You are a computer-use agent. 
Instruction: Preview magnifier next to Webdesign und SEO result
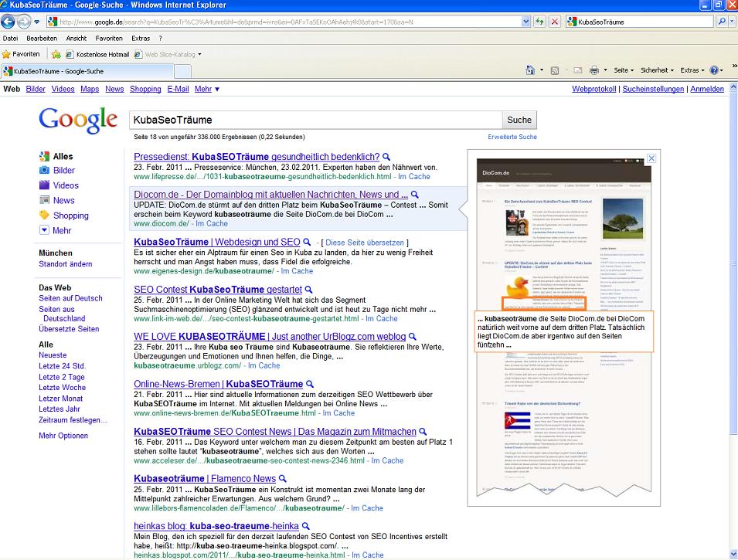307,242
